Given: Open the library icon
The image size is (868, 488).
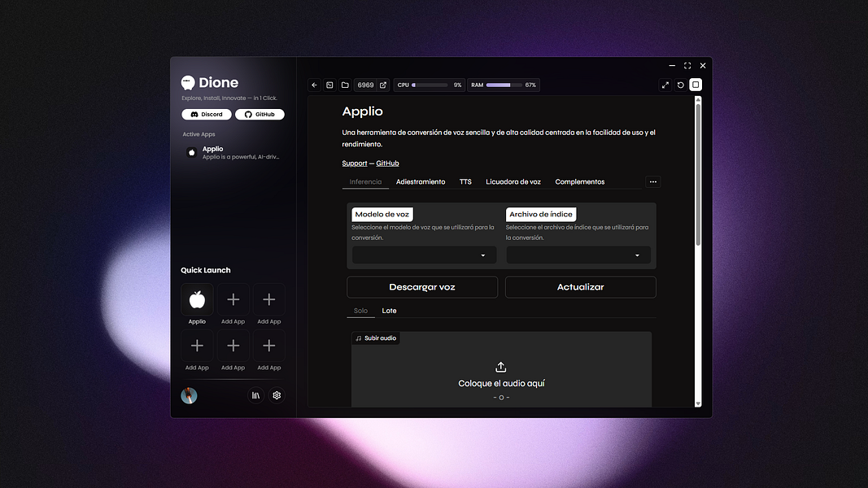Looking at the screenshot, I should pos(255,395).
